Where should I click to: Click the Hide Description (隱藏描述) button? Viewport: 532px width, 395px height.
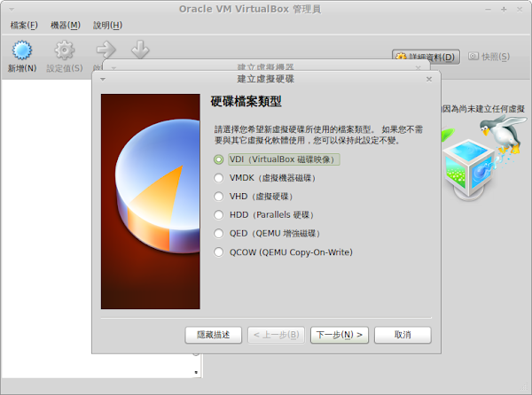pos(214,335)
